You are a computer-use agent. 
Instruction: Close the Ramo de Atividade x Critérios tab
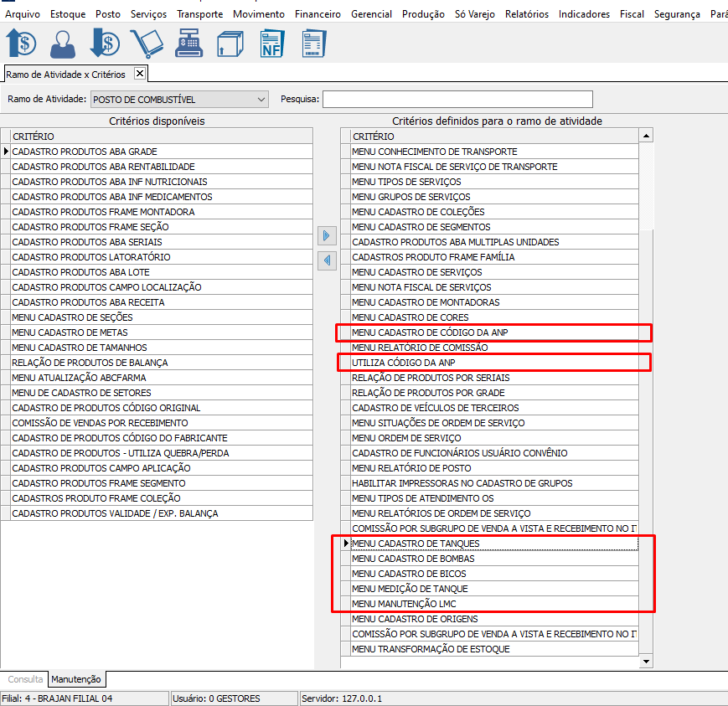[140, 74]
